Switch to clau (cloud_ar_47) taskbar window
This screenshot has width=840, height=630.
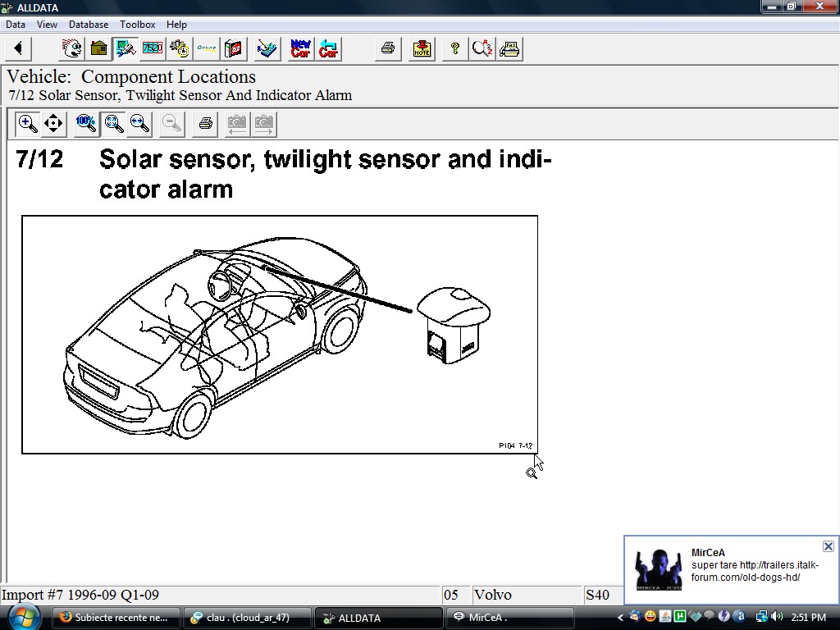click(248, 618)
